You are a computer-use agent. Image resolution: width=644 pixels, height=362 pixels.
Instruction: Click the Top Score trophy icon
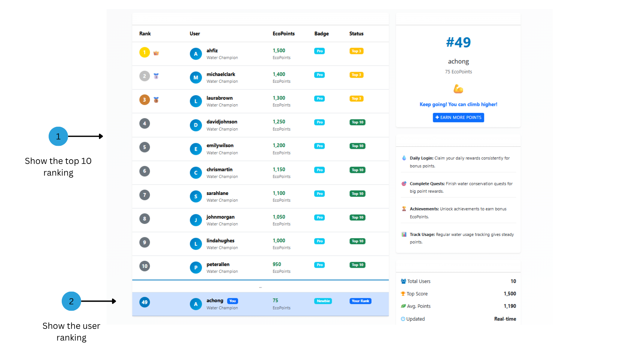[403, 294]
